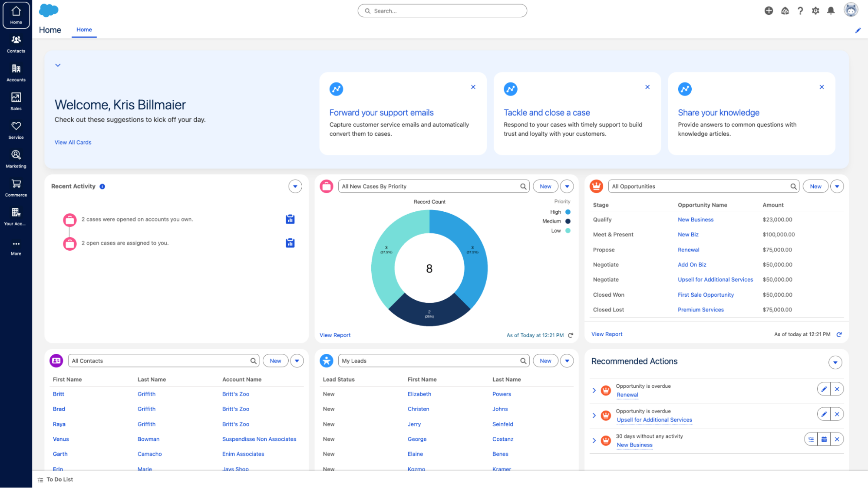Expand the Recent Activity dropdown
The image size is (868, 488).
[296, 186]
